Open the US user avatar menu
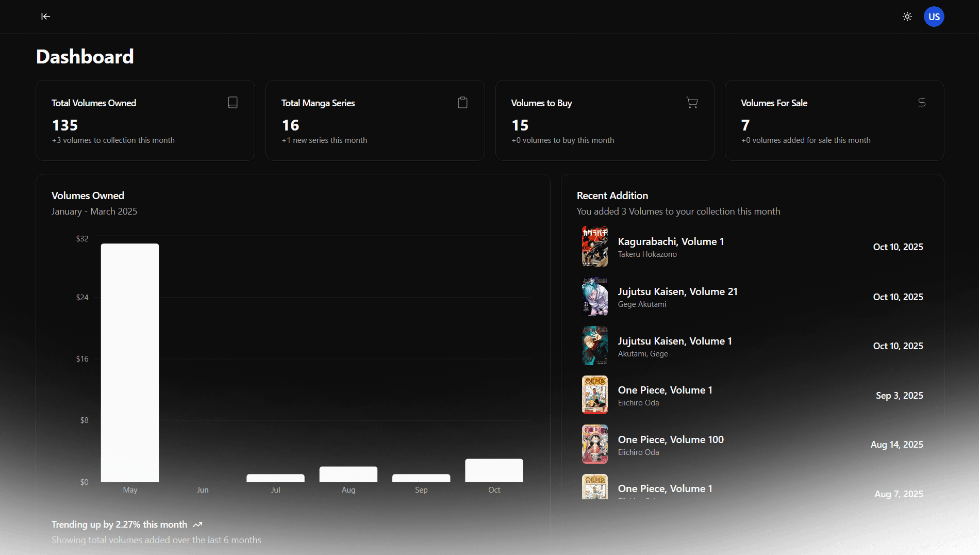 934,16
